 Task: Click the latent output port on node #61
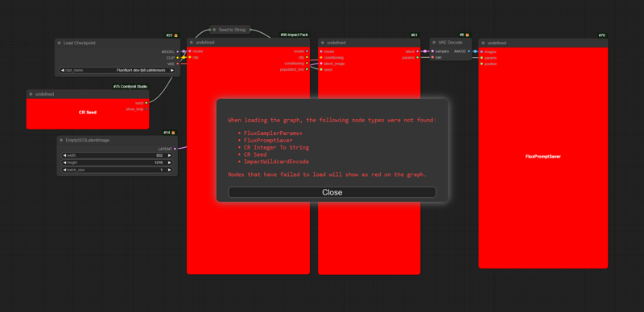coord(417,51)
